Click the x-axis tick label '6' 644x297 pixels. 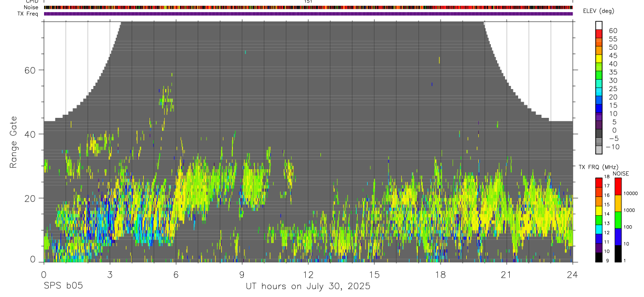176,274
